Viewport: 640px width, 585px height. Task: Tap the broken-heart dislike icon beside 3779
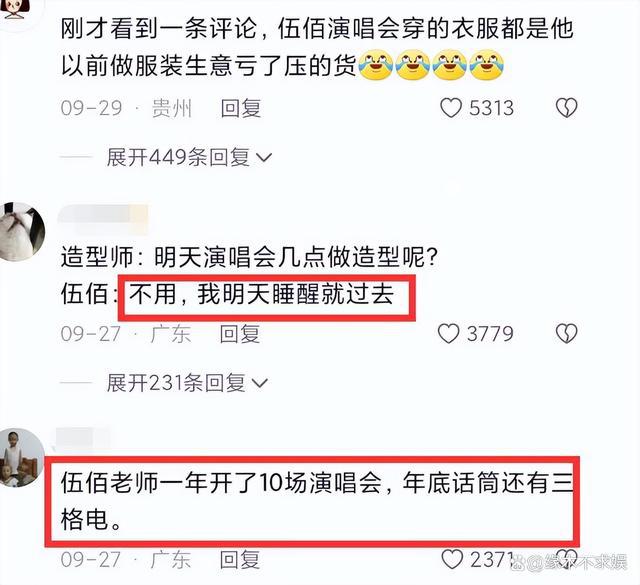[x=567, y=334]
